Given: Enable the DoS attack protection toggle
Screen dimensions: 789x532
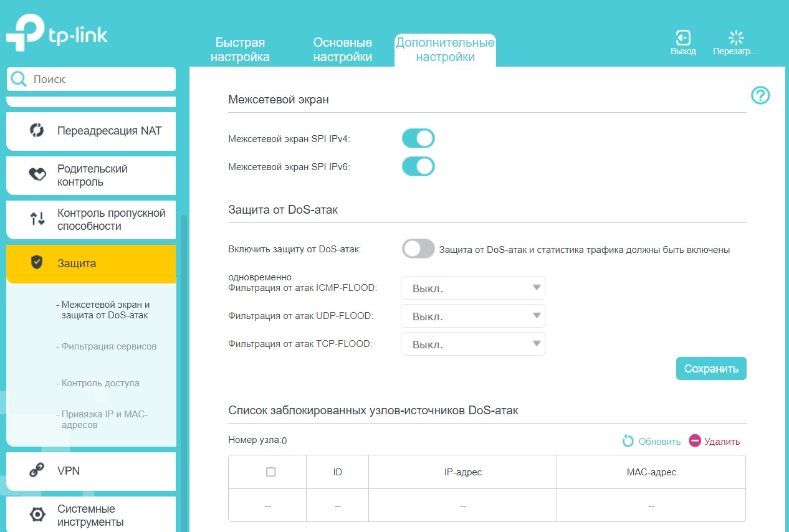Looking at the screenshot, I should click(418, 249).
